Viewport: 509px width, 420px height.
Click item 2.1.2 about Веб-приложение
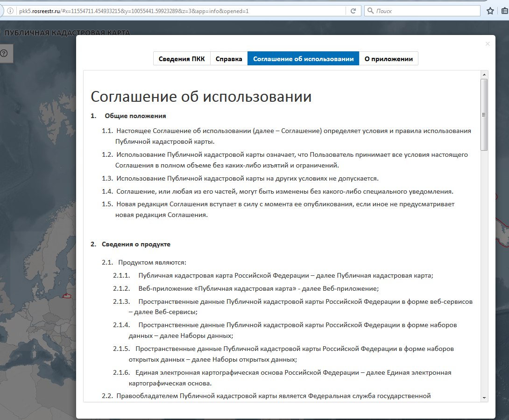coord(246,288)
